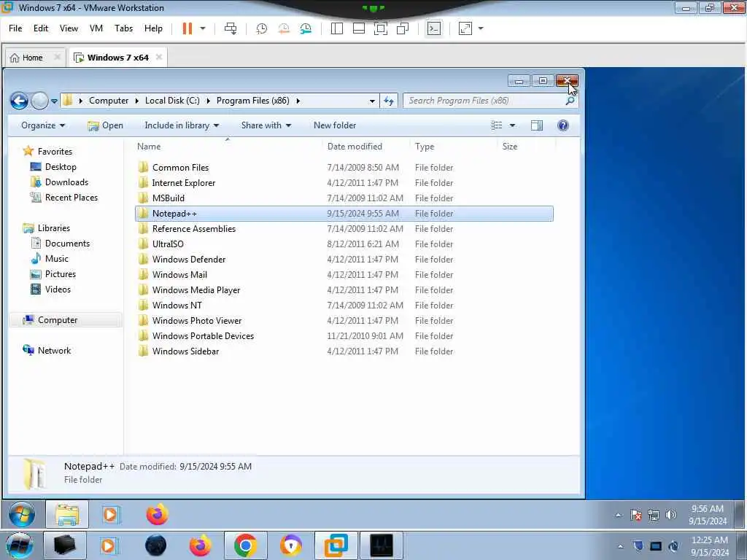Launch Firefox from the guest taskbar
The width and height of the screenshot is (747, 560).
pyautogui.click(x=158, y=515)
